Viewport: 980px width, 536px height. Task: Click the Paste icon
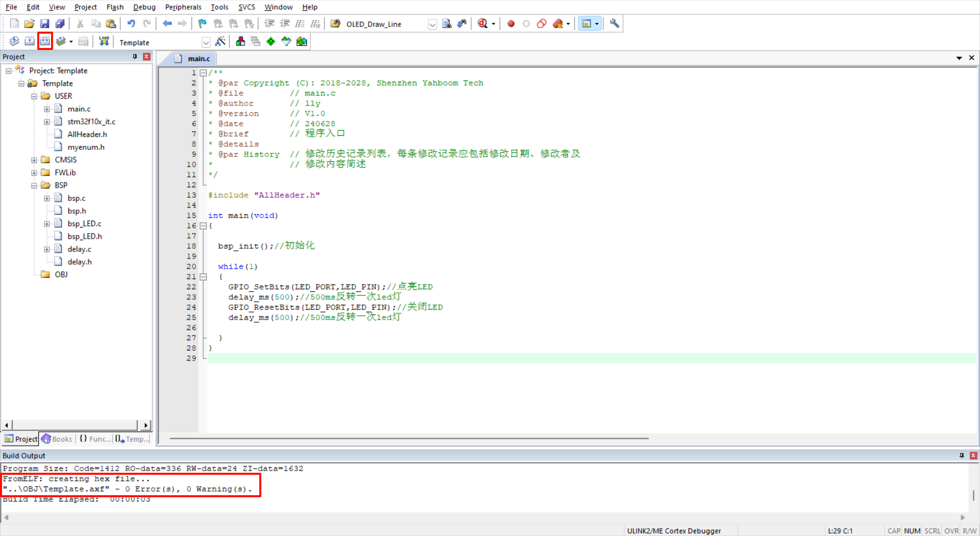(111, 23)
